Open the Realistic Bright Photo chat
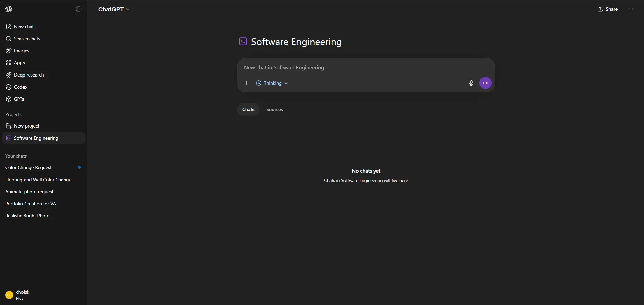 (43, 216)
